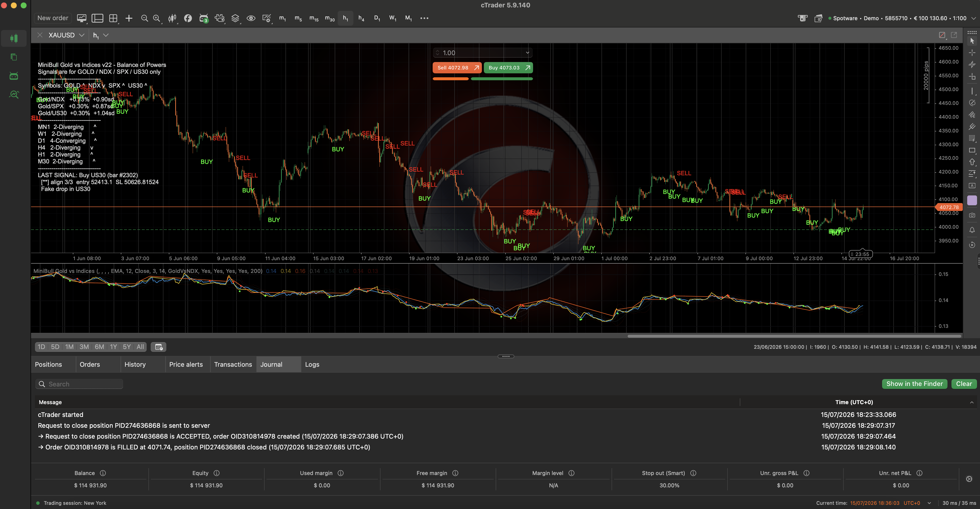Open the Trade section in left sidebar
The image size is (980, 509).
click(x=14, y=38)
